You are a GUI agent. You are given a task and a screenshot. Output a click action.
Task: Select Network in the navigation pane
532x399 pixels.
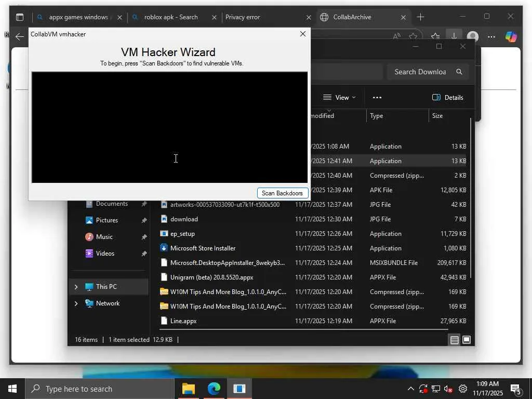(108, 303)
